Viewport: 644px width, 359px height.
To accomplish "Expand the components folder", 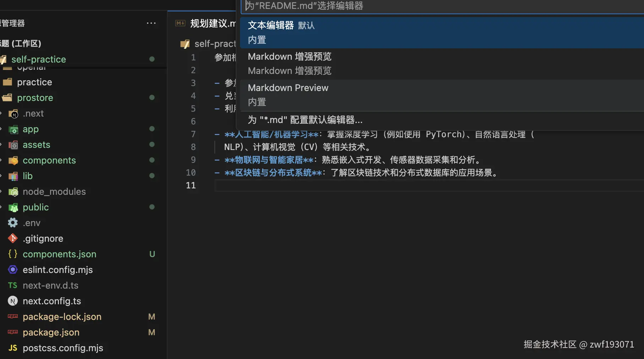I will click(49, 160).
